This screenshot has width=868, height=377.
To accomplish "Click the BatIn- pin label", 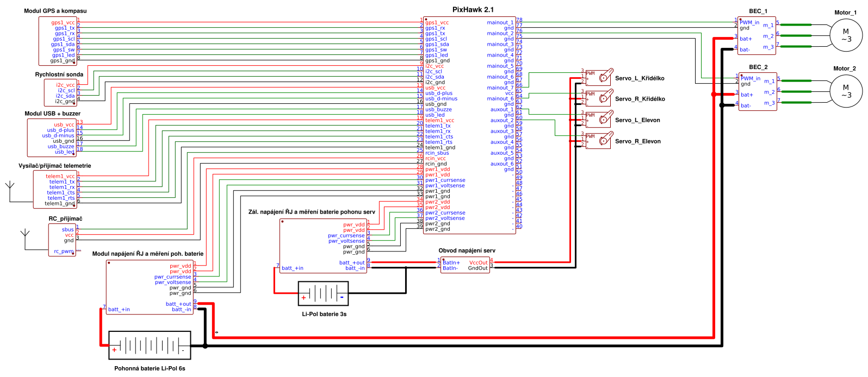I will coord(450,268).
